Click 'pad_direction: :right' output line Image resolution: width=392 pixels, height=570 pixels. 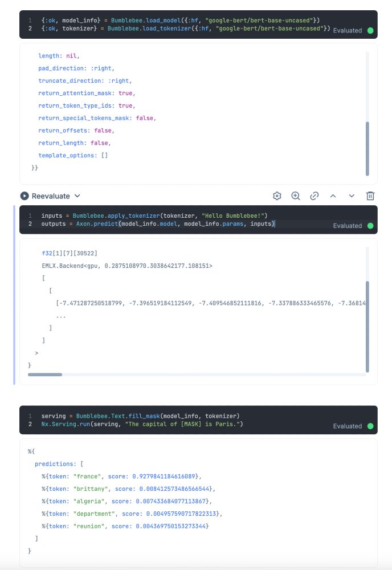[76, 68]
